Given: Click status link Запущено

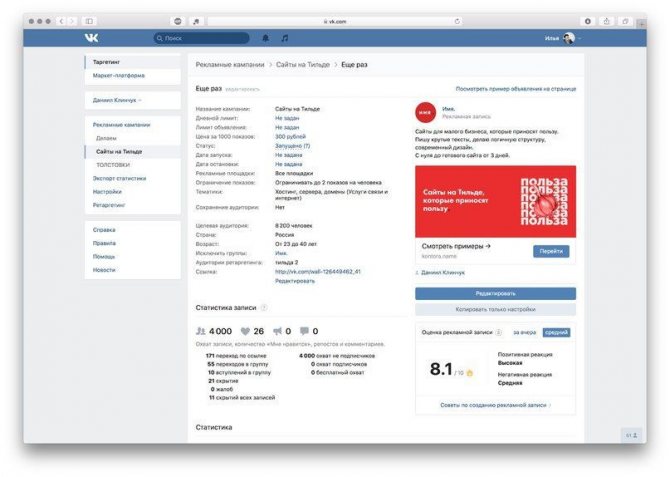Looking at the screenshot, I should point(292,146).
